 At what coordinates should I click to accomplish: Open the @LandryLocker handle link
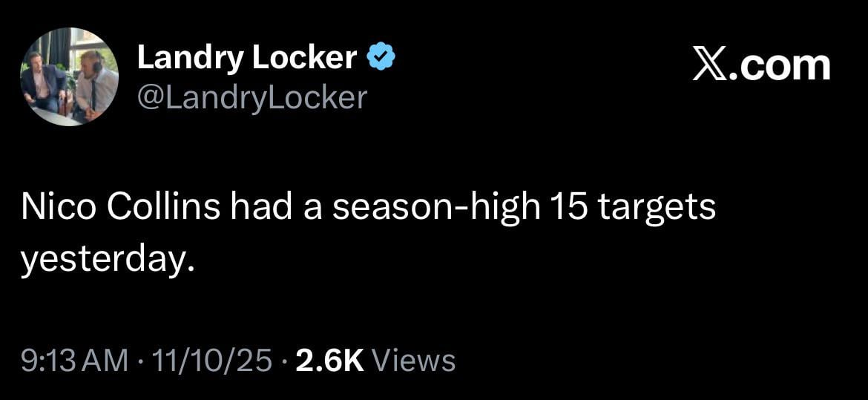tap(252, 98)
